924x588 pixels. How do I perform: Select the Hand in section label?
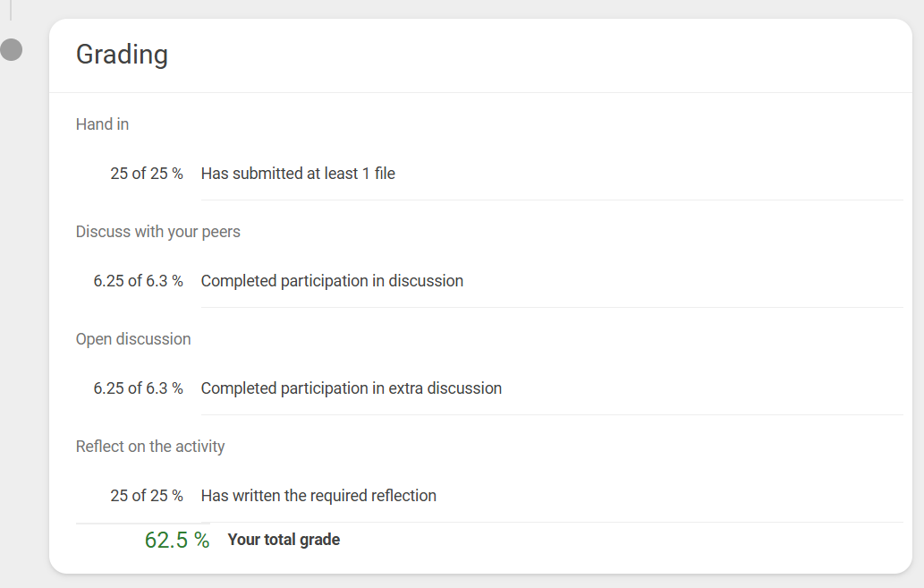(102, 124)
